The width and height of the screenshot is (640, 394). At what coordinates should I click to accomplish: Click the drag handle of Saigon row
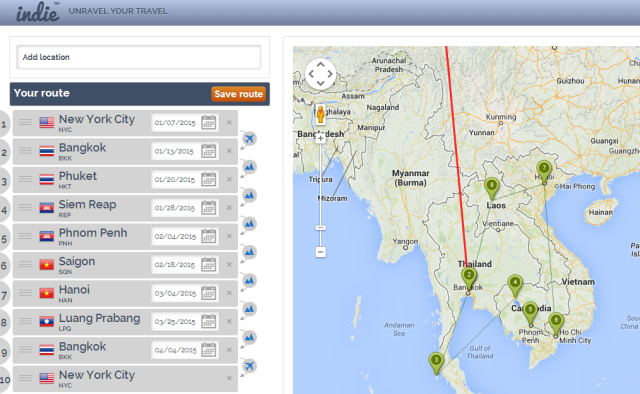pos(25,264)
